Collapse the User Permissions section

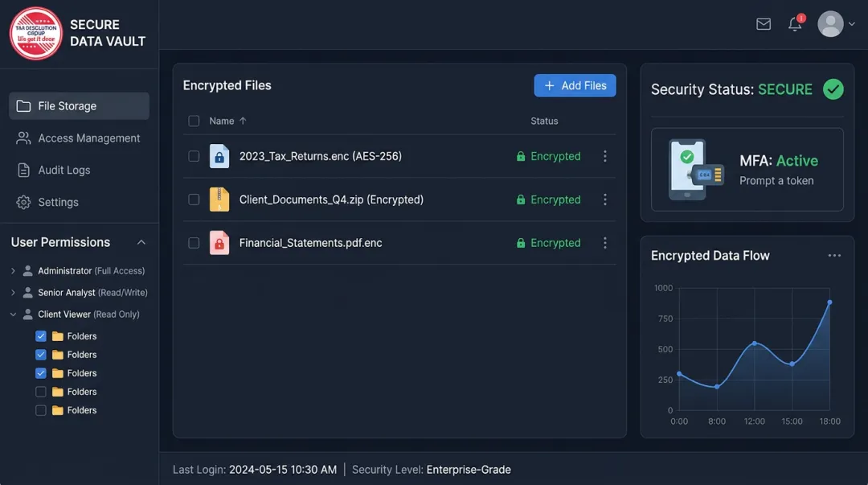141,242
